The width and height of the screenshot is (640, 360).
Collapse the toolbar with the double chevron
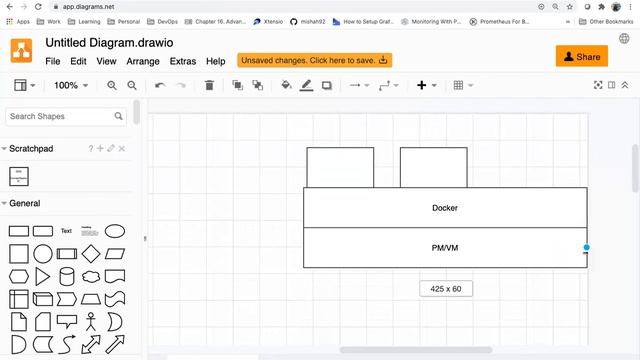pyautogui.click(x=625, y=85)
